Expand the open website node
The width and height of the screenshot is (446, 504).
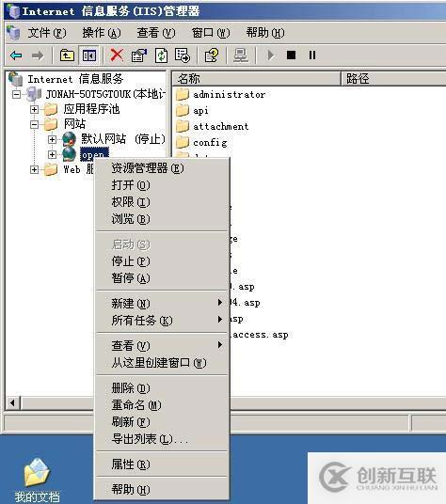[x=52, y=154]
